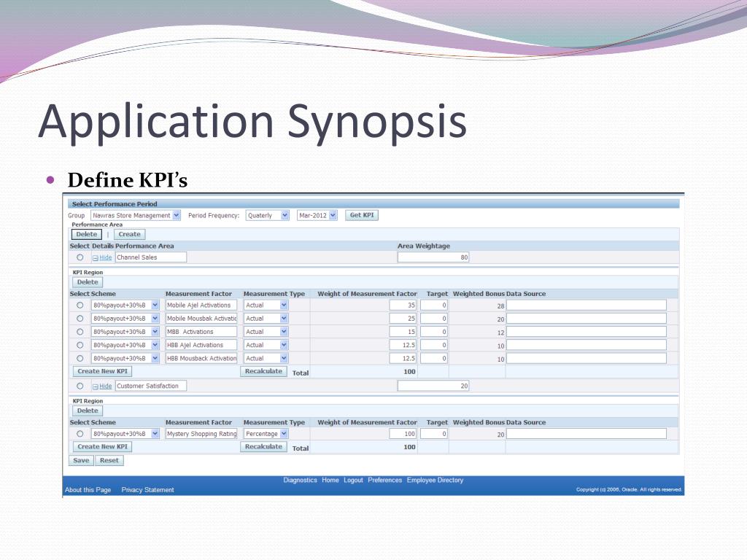Open the Privacy Statement link
Image resolution: width=747 pixels, height=560 pixels.
[147, 489]
